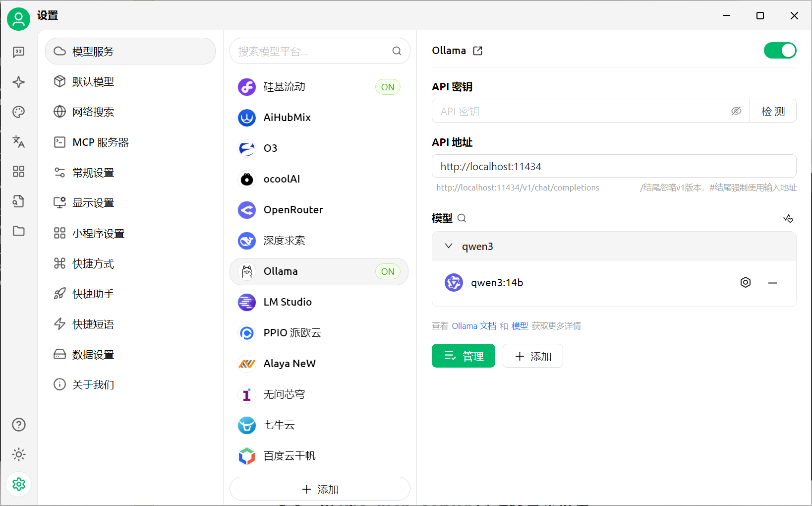
Task: Toggle API key visibility with the eye icon
Action: click(736, 111)
